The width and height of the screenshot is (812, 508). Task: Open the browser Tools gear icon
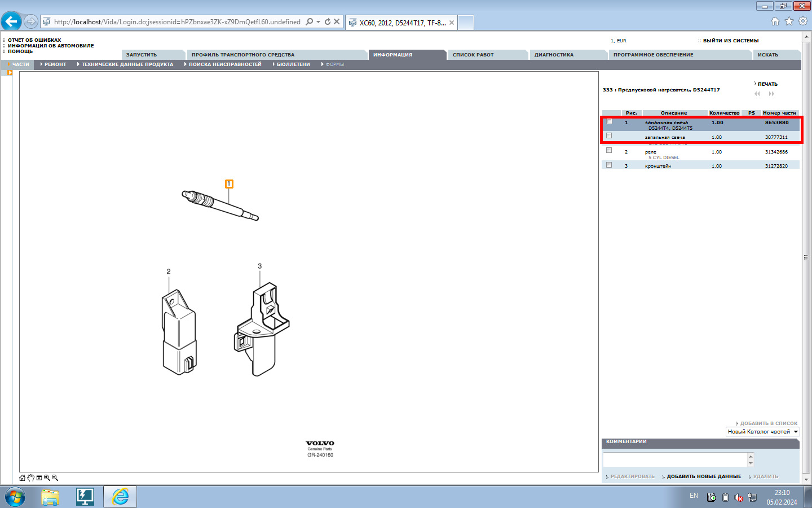click(803, 21)
